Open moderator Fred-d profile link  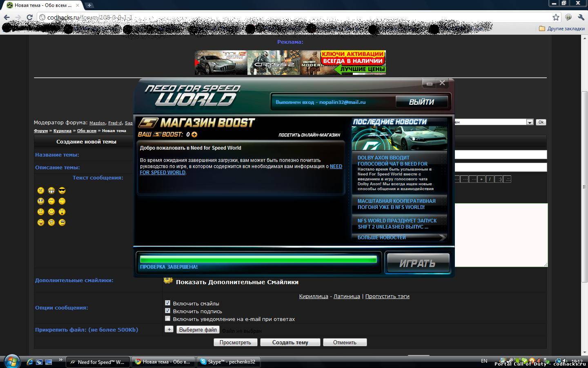(115, 123)
